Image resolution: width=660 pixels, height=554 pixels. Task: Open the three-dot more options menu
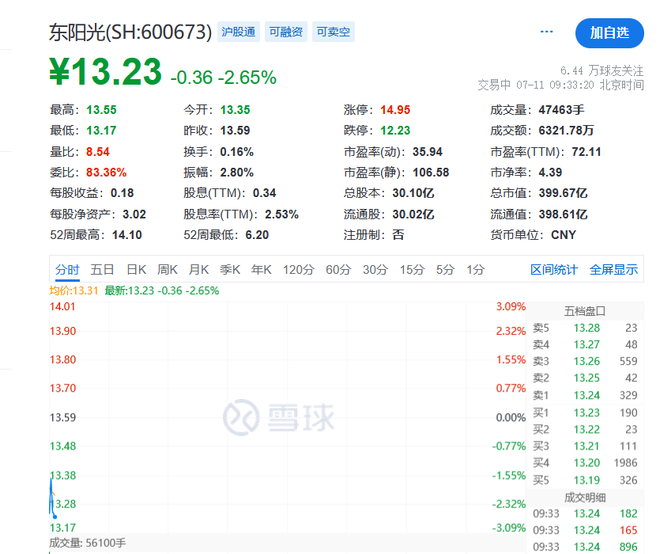point(546,32)
